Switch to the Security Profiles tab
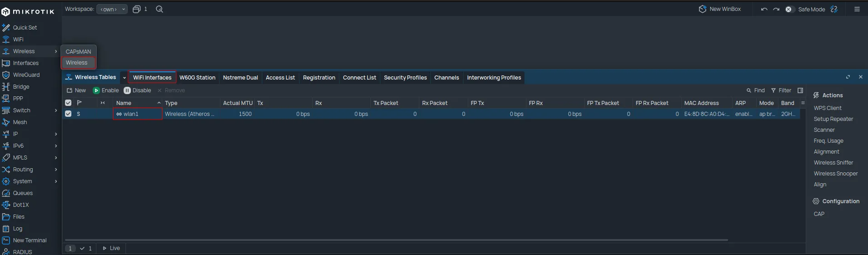The height and width of the screenshot is (255, 868). (405, 78)
